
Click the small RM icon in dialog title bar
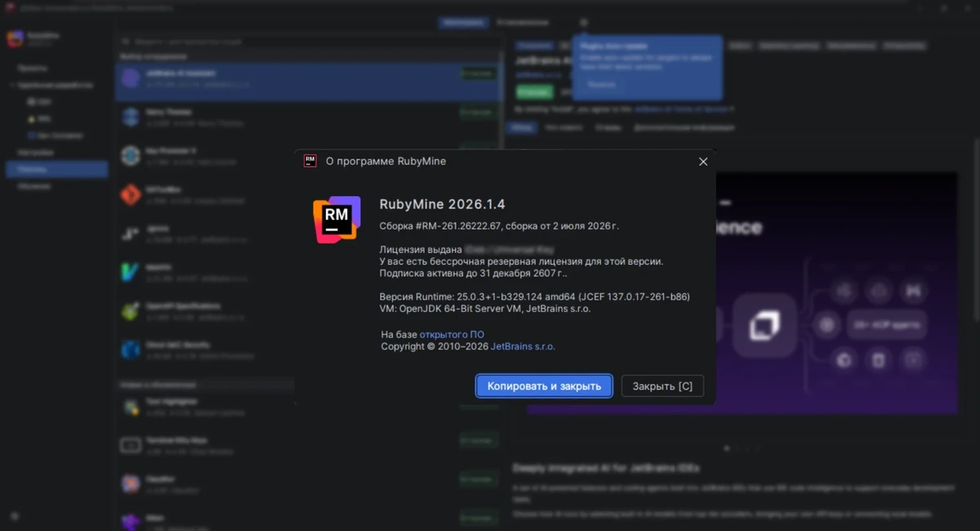pos(310,161)
